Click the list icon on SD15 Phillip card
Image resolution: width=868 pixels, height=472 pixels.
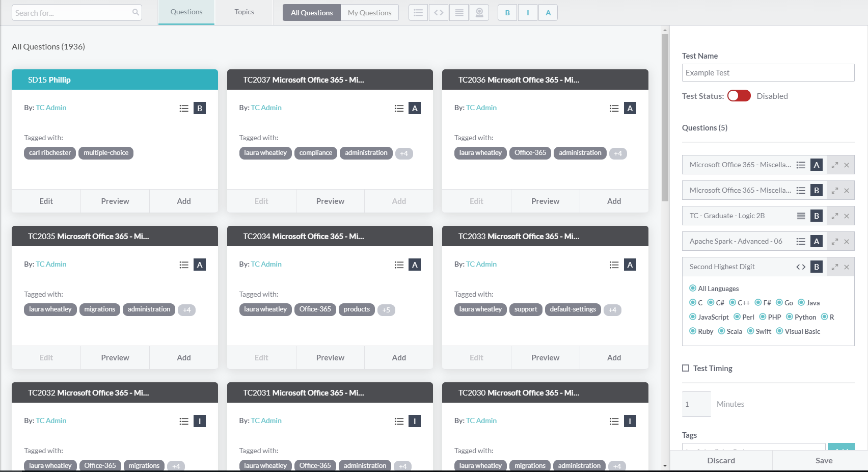tap(184, 109)
